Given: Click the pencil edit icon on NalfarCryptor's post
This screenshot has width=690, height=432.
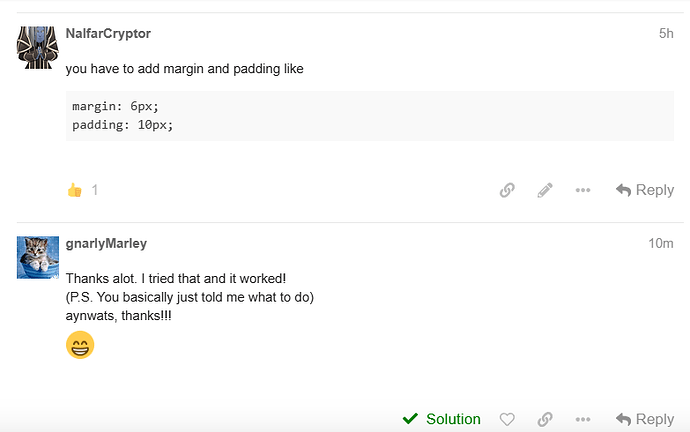Looking at the screenshot, I should coord(545,190).
